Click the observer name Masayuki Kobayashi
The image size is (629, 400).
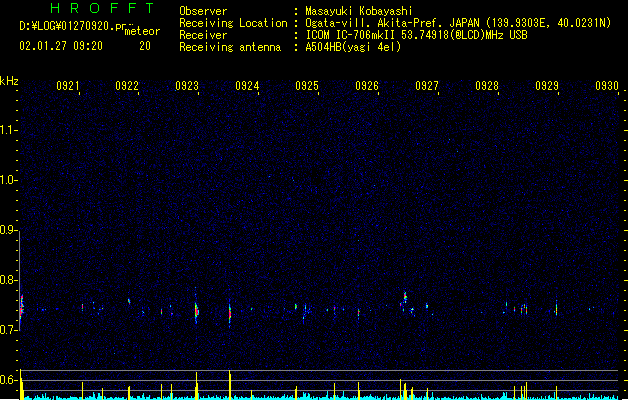tap(359, 11)
